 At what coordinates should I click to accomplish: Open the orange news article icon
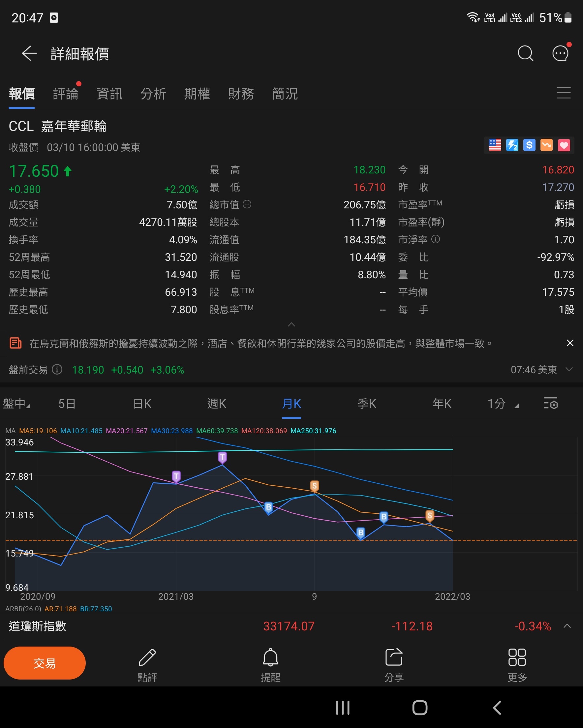[15, 344]
